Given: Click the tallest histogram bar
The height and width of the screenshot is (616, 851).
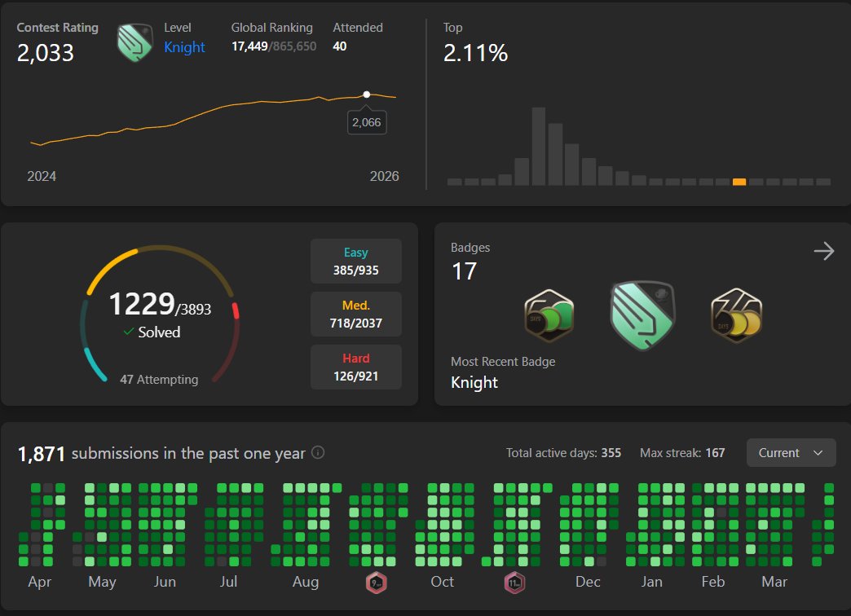Looking at the screenshot, I should click(x=538, y=147).
